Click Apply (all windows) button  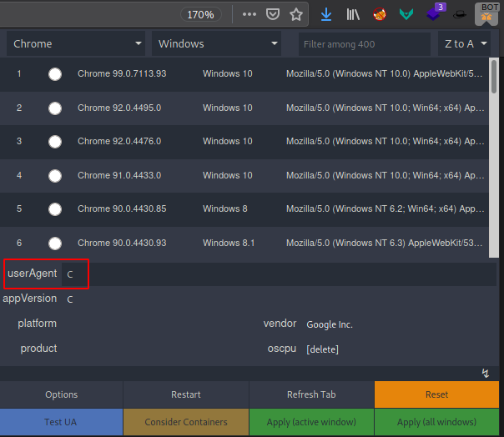coord(436,422)
